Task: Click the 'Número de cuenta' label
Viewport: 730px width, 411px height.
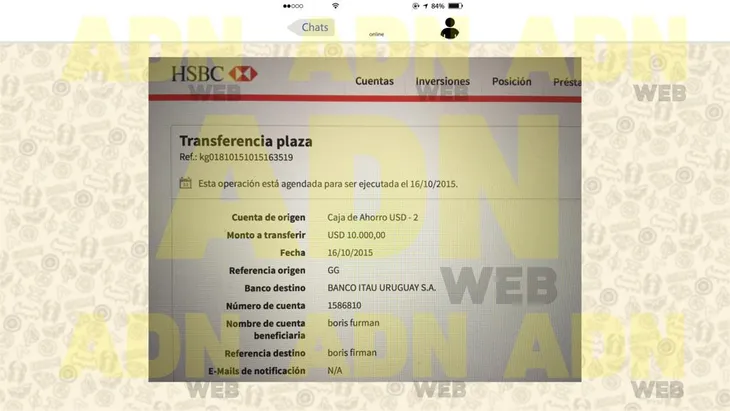Action: point(266,306)
